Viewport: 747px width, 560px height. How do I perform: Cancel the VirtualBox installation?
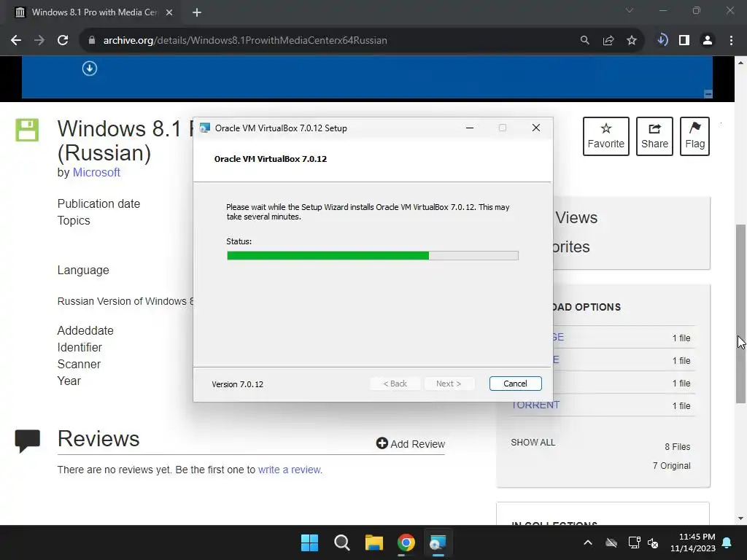[516, 384]
